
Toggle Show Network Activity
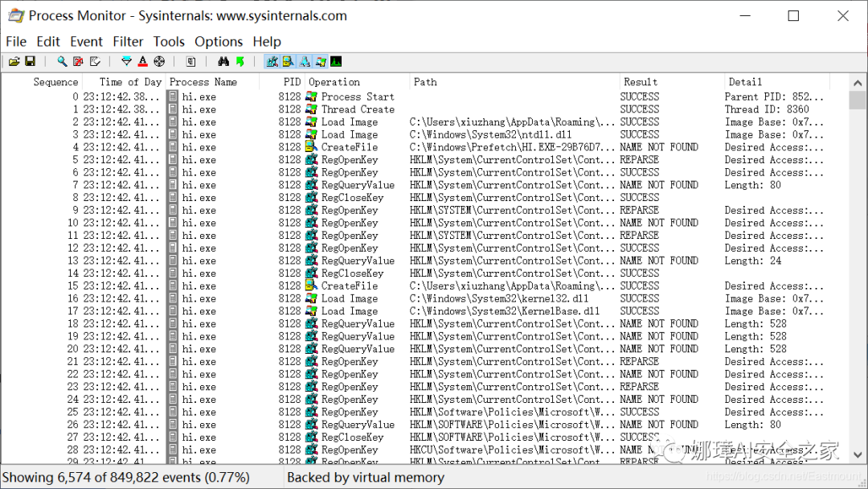tap(305, 61)
